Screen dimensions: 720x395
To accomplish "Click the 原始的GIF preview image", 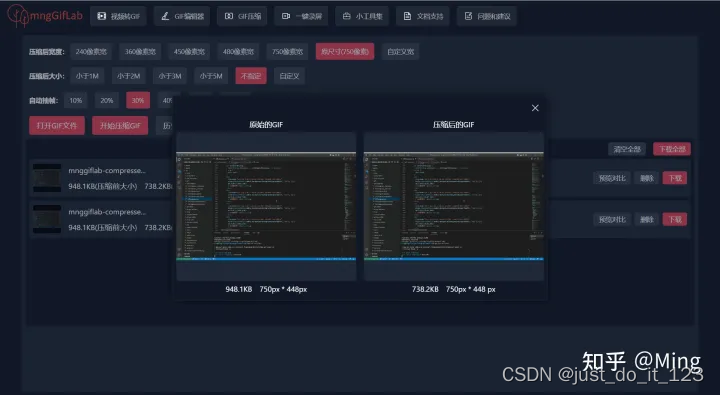I will point(266,206).
